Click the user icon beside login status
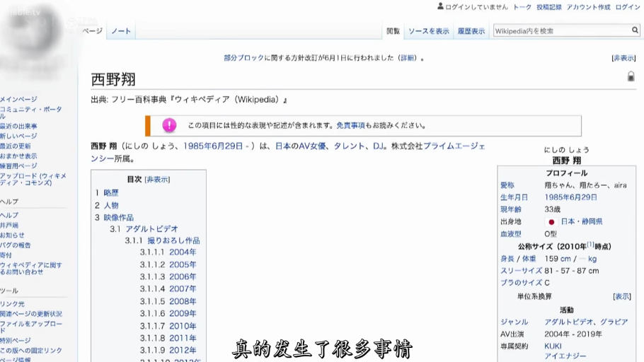Image resolution: width=644 pixels, height=362 pixels. tap(440, 6)
